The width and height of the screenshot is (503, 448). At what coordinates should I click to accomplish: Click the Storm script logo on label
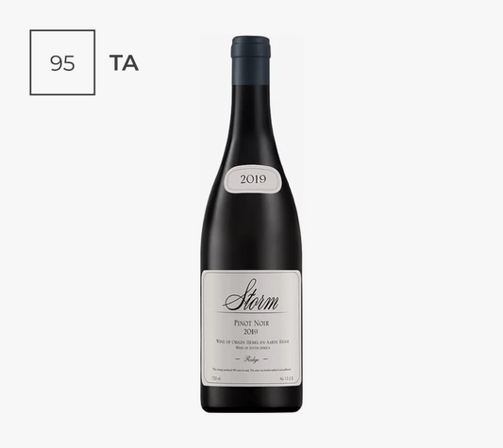(x=251, y=296)
